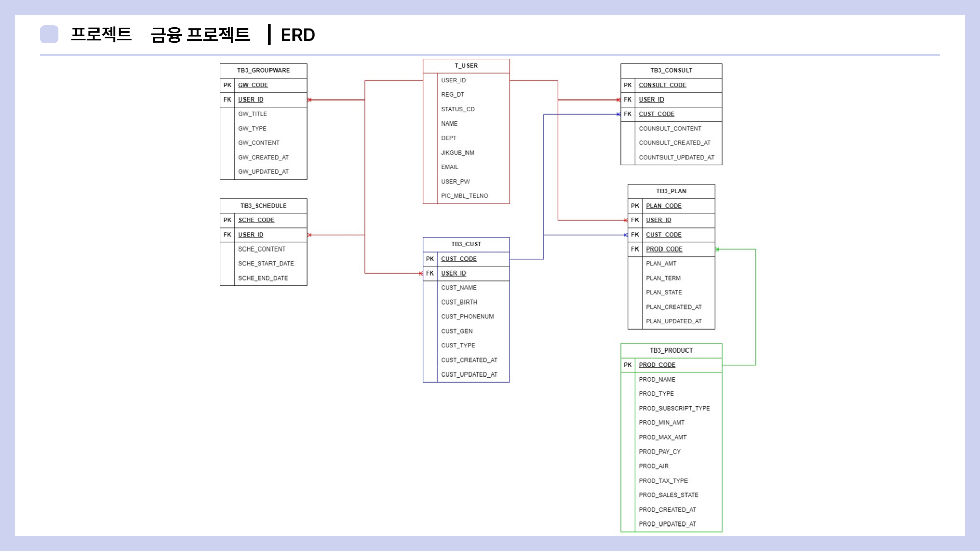
Task: Select the T_USER table header
Action: click(x=466, y=66)
